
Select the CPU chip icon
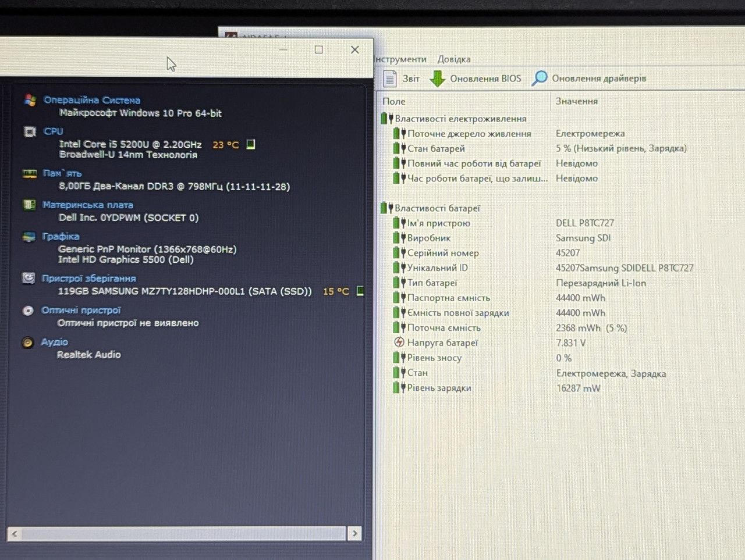(30, 131)
